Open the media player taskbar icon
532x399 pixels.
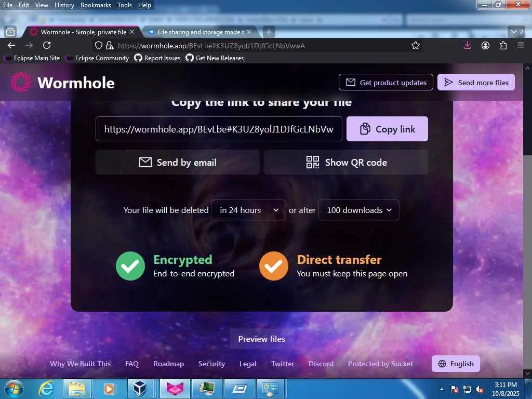109,389
